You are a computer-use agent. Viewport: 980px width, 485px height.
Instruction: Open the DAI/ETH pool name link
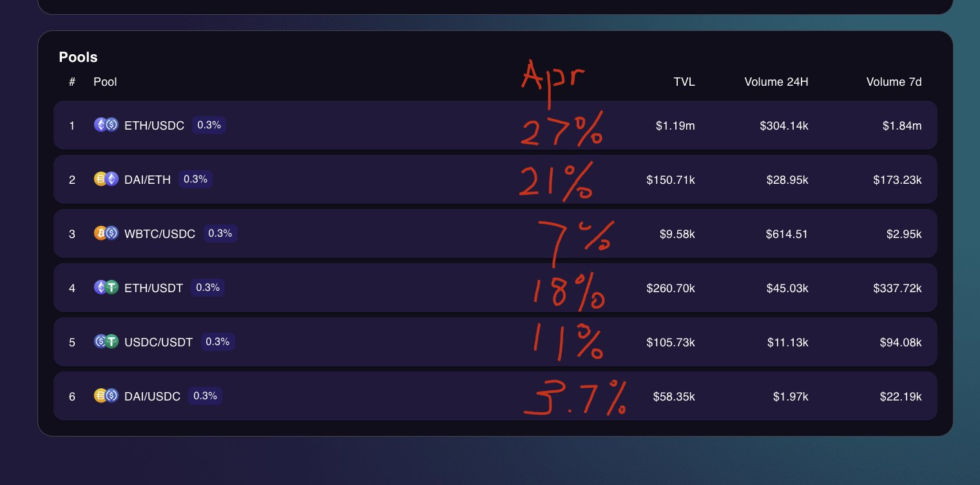pos(148,180)
